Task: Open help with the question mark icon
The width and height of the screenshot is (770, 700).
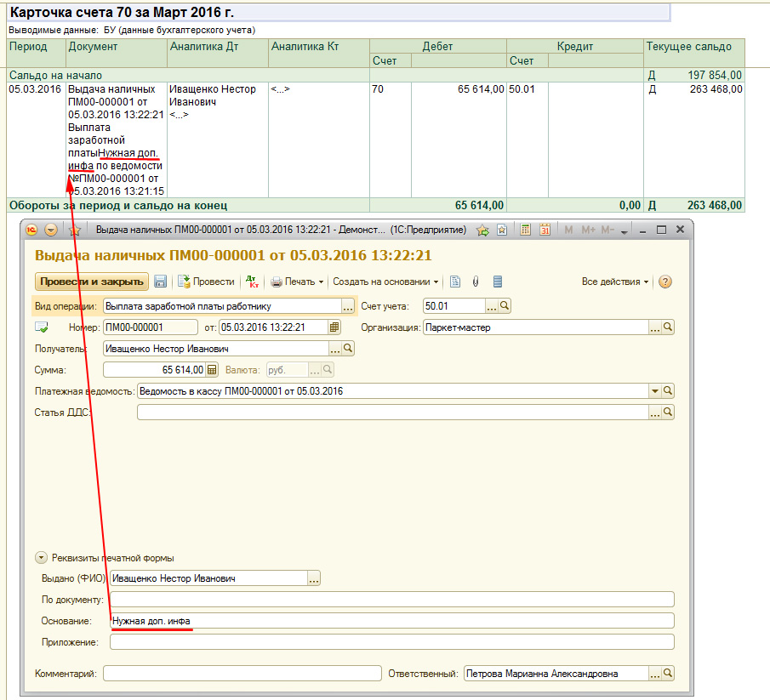Action: click(664, 282)
